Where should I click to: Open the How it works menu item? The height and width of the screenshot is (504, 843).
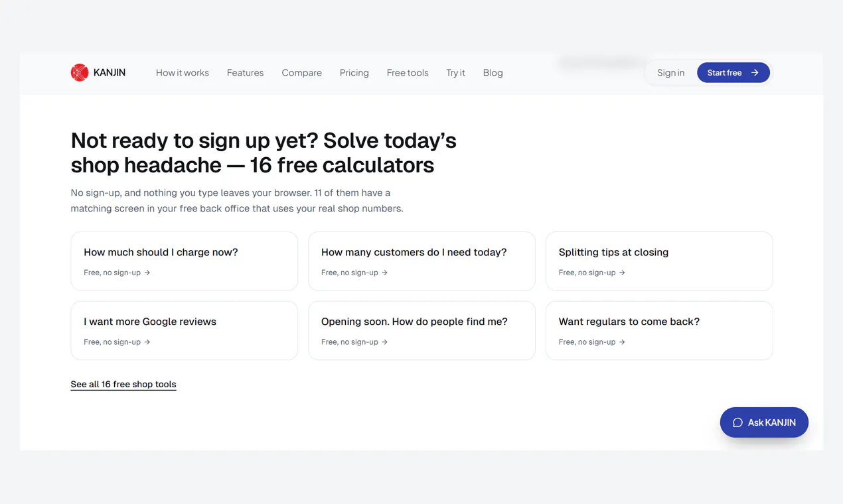point(183,73)
